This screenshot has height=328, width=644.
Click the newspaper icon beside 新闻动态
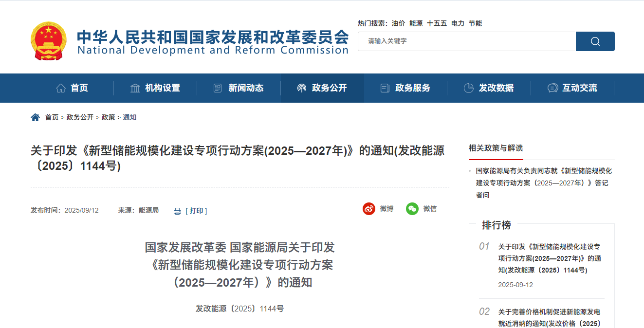click(x=218, y=88)
